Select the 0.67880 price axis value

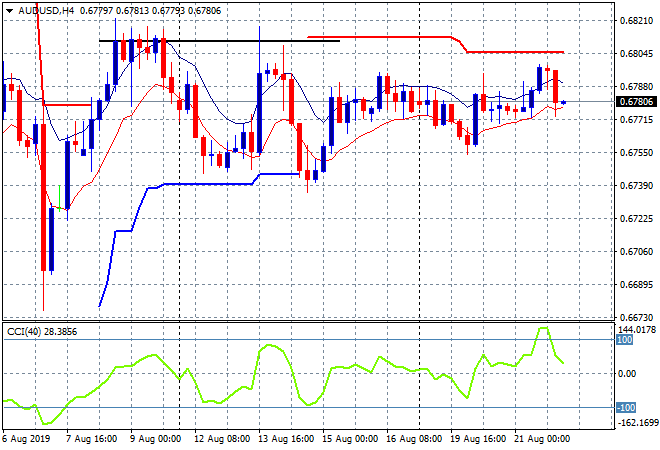(x=636, y=87)
